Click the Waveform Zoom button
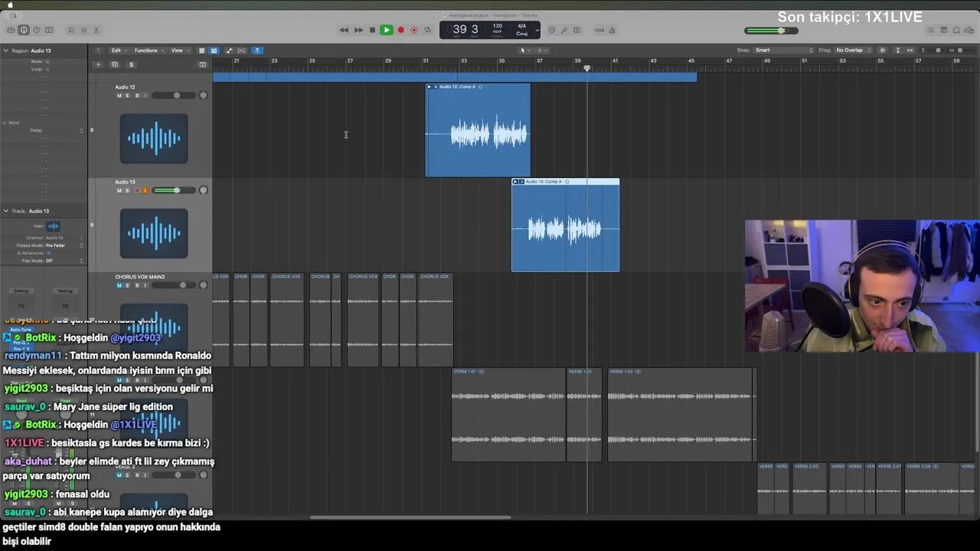Viewport: 980px width, 551px height. coord(883,51)
